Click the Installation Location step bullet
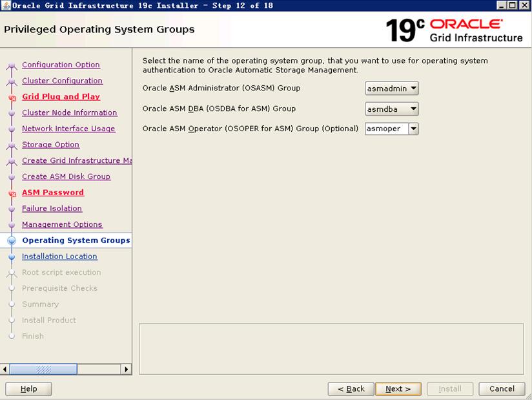The width and height of the screenshot is (532, 400). (x=12, y=257)
